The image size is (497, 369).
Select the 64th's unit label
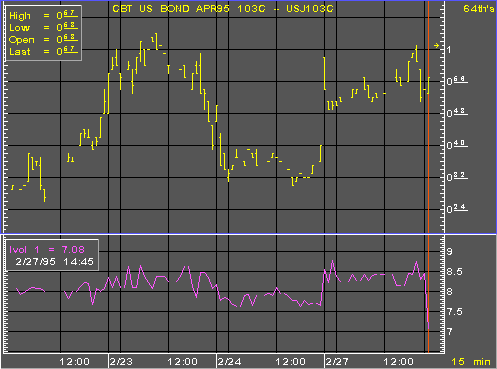pos(478,9)
